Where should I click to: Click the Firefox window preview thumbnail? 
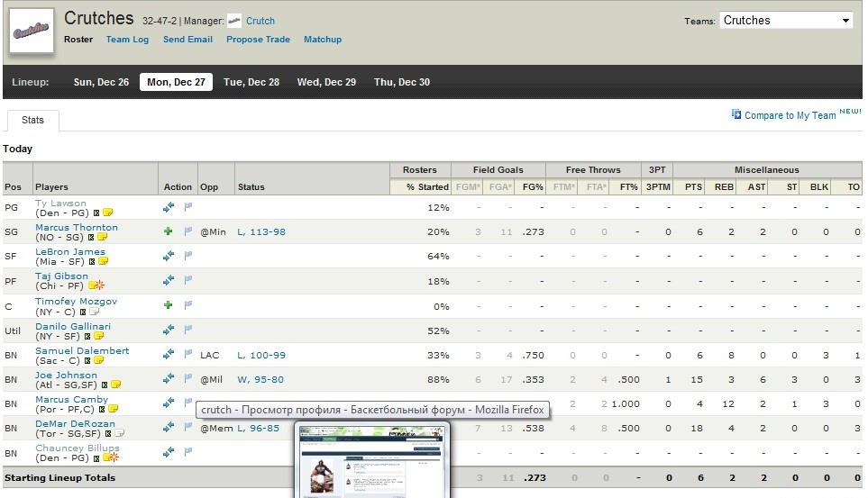coord(372,461)
